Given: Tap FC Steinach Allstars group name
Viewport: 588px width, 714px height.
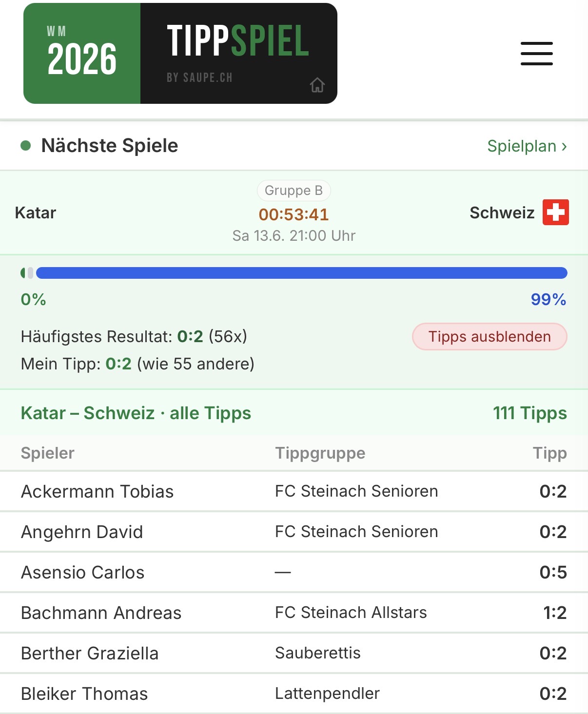Looking at the screenshot, I should tap(351, 613).
